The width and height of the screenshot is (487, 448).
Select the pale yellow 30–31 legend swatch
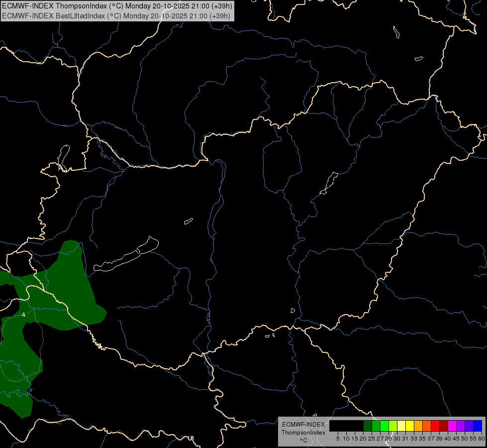tap(401, 426)
